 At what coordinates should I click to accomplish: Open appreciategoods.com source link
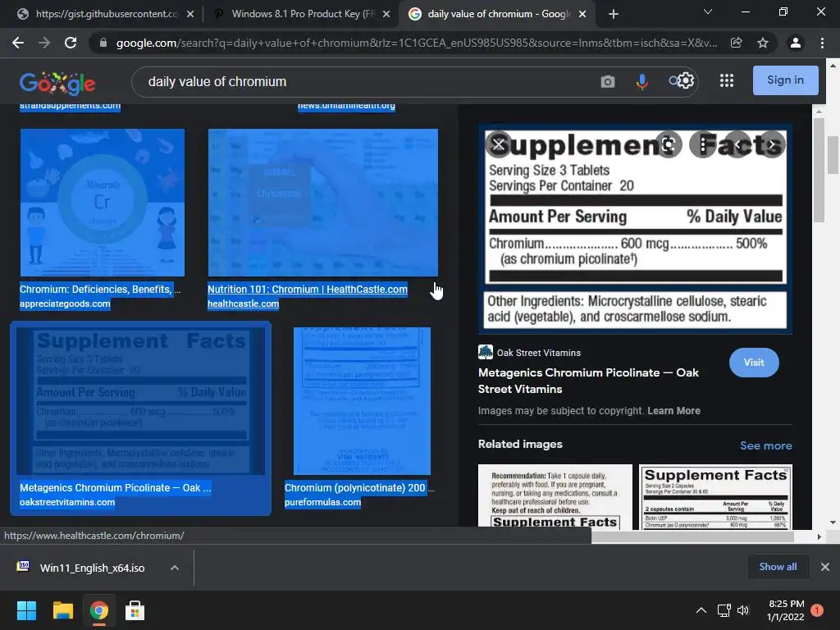(65, 304)
